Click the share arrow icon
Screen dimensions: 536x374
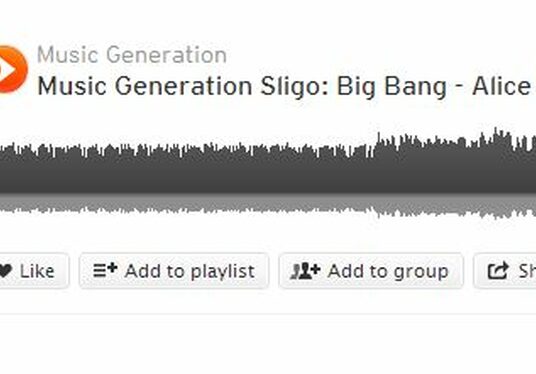pos(498,270)
